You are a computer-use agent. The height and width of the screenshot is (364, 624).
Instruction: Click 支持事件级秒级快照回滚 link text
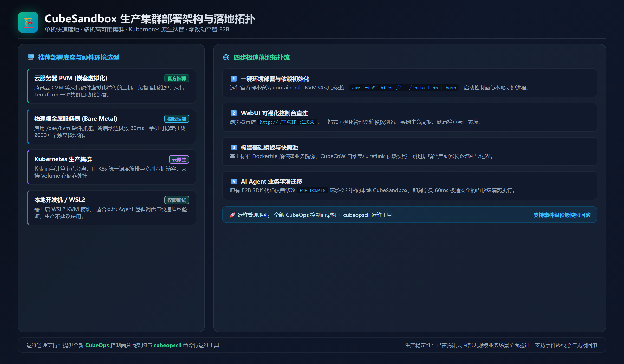[x=562, y=215]
